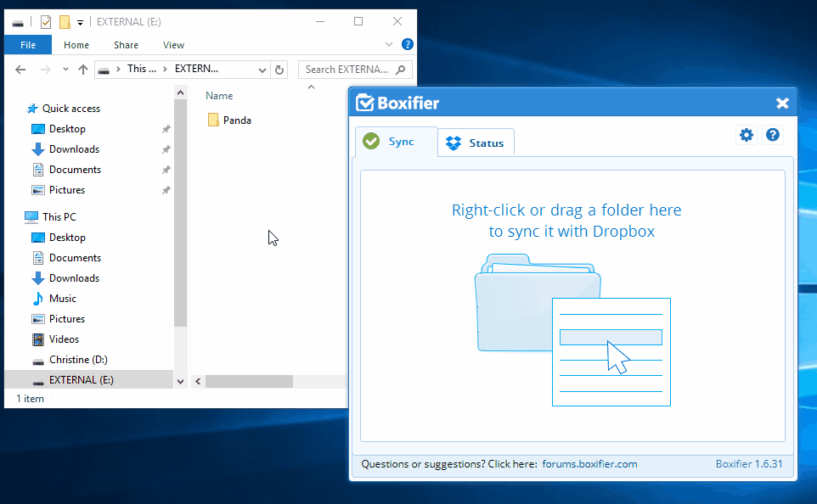Sort by the Name column header

tap(219, 96)
